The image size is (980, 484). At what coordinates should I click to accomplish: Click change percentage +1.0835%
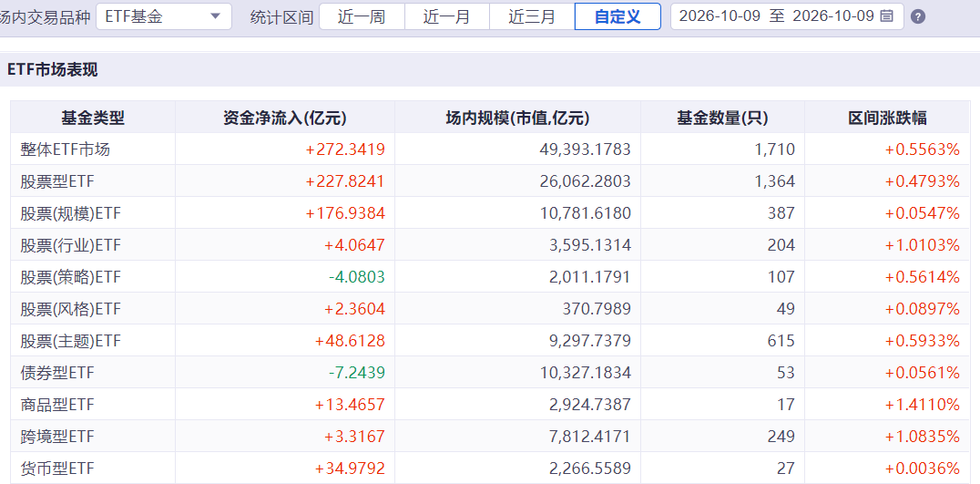(923, 437)
